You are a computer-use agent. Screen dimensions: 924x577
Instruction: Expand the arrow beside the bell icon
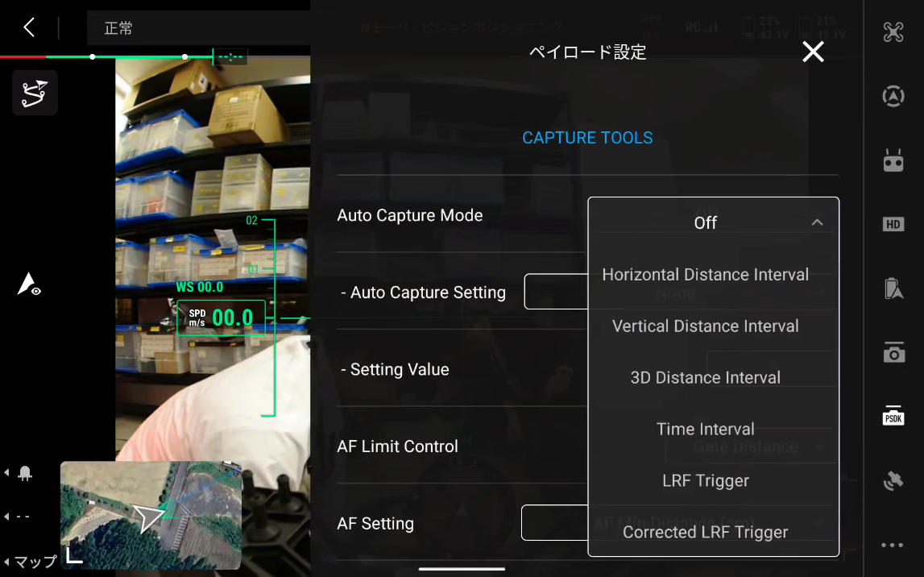point(6,473)
